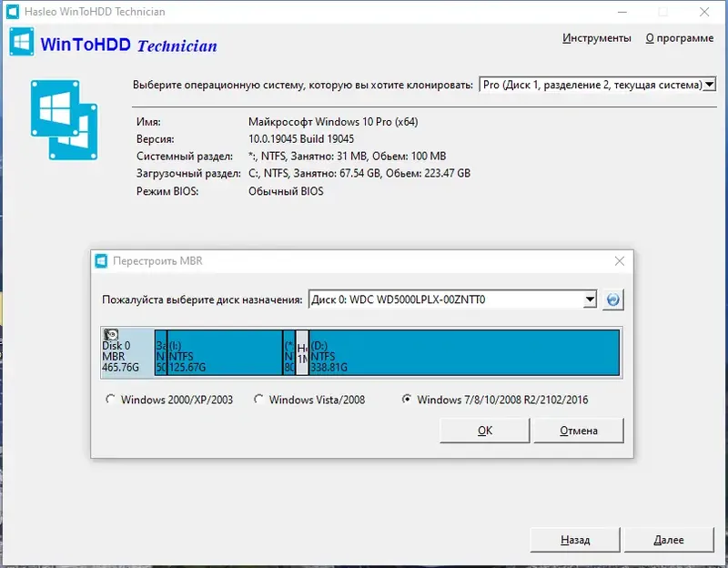Click the Перестроить MBR dialog icon
The image size is (728, 568).
tap(102, 260)
